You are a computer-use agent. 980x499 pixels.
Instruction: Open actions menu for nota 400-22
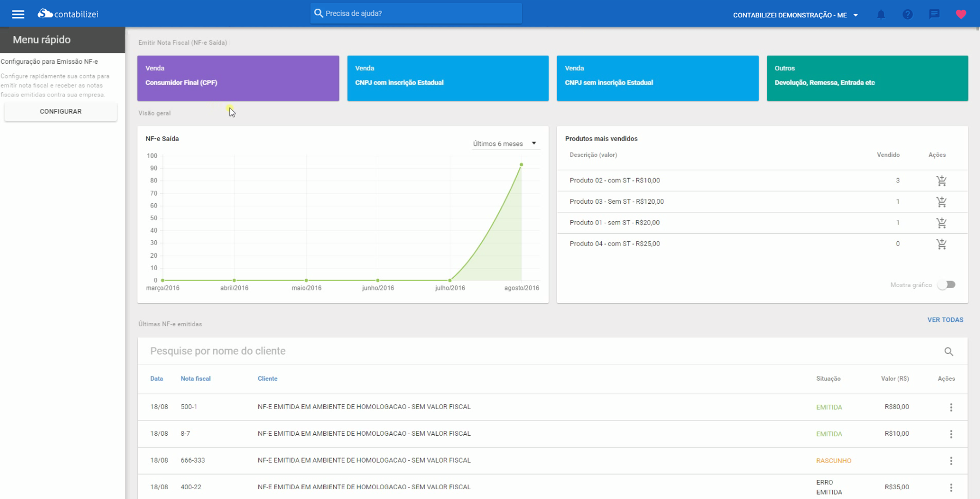[951, 488]
